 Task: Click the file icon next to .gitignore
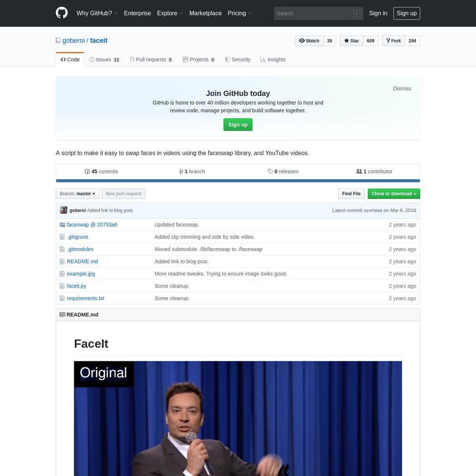click(x=62, y=237)
